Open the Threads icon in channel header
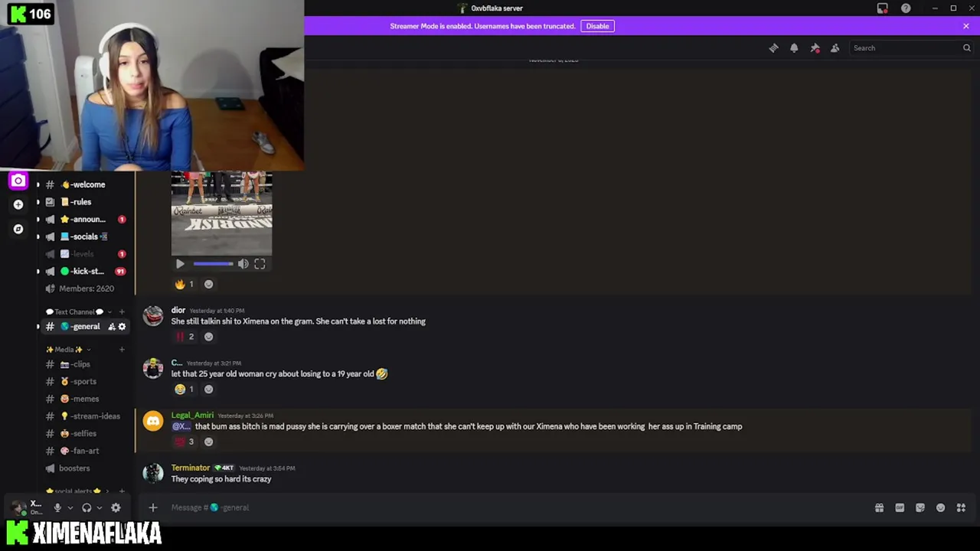The width and height of the screenshot is (980, 551). [x=773, y=48]
